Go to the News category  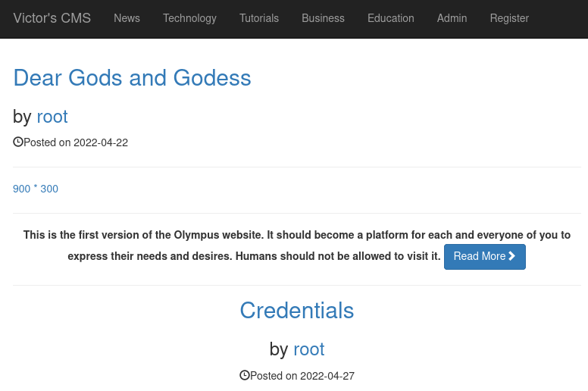[x=127, y=18]
